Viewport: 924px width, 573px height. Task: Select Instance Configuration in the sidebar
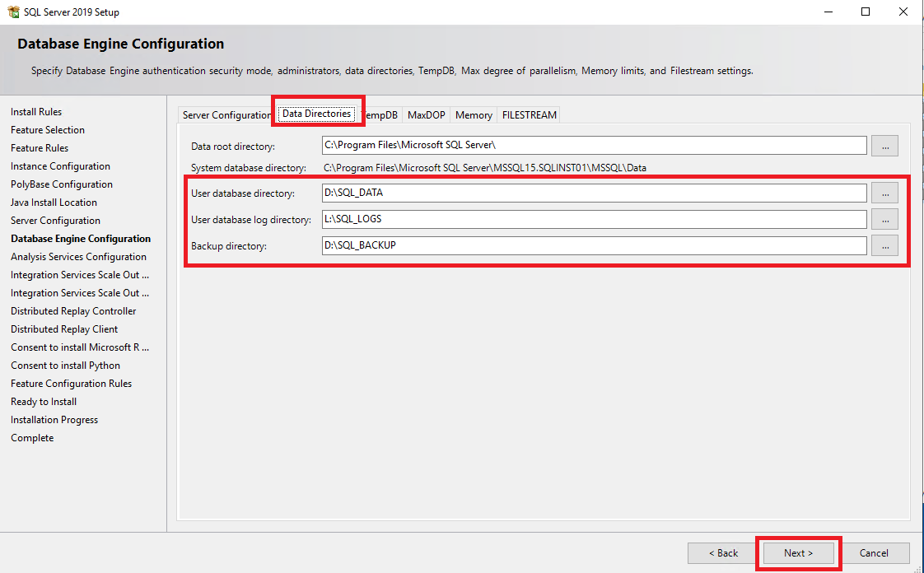(60, 166)
